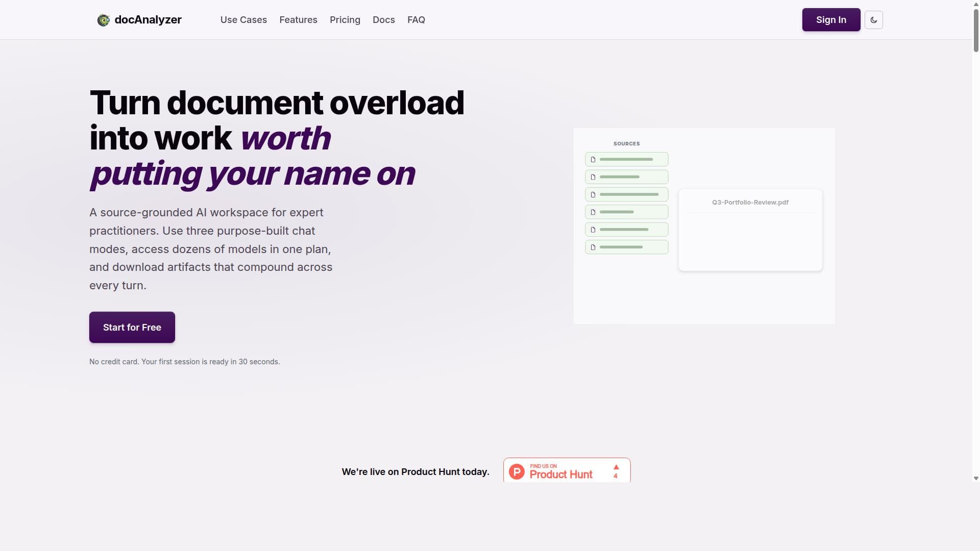Viewport: 980px width, 551px height.
Task: Click the 'No credit card' note text
Action: [x=185, y=362]
